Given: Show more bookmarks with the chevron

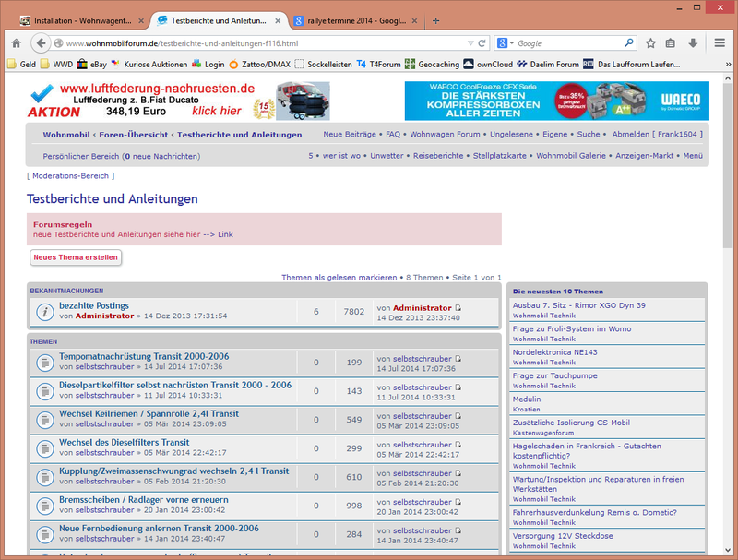Looking at the screenshot, I should (729, 64).
